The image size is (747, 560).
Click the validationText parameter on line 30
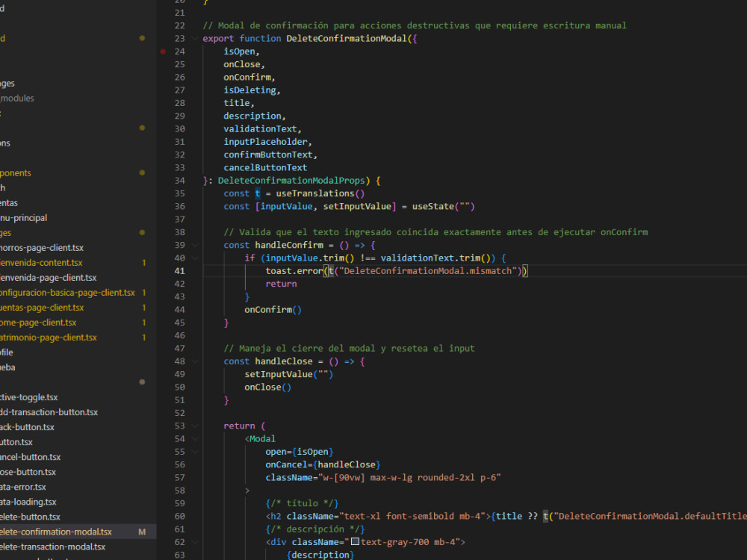(x=260, y=129)
